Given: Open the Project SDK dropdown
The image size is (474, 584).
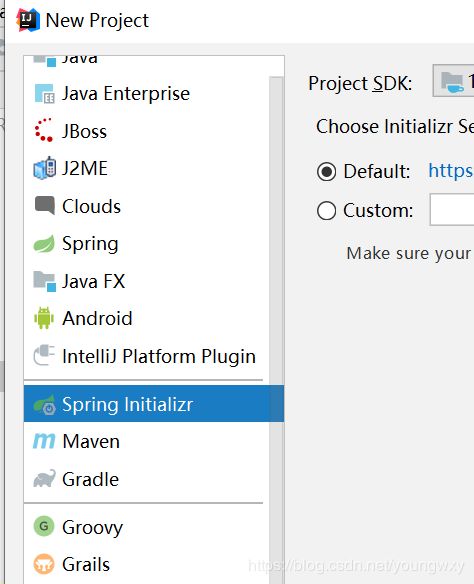Looking at the screenshot, I should (x=453, y=81).
